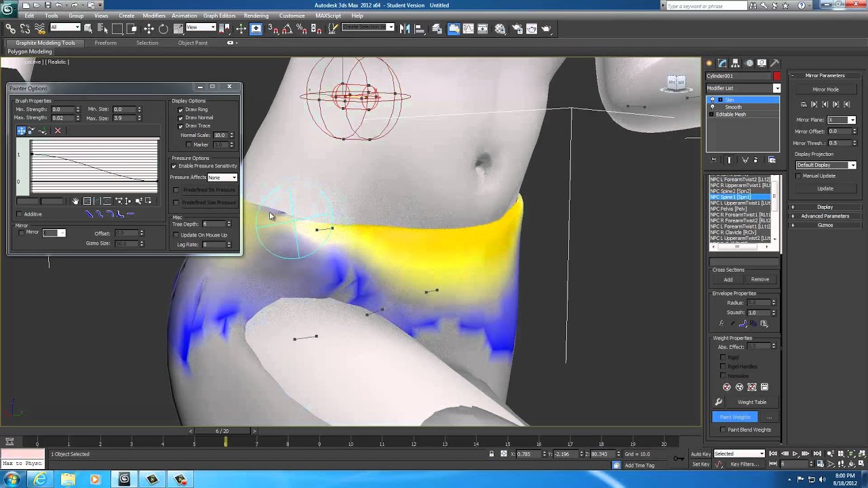Enable the Marker checkbox
Screen dimensions: 868x488
189,144
